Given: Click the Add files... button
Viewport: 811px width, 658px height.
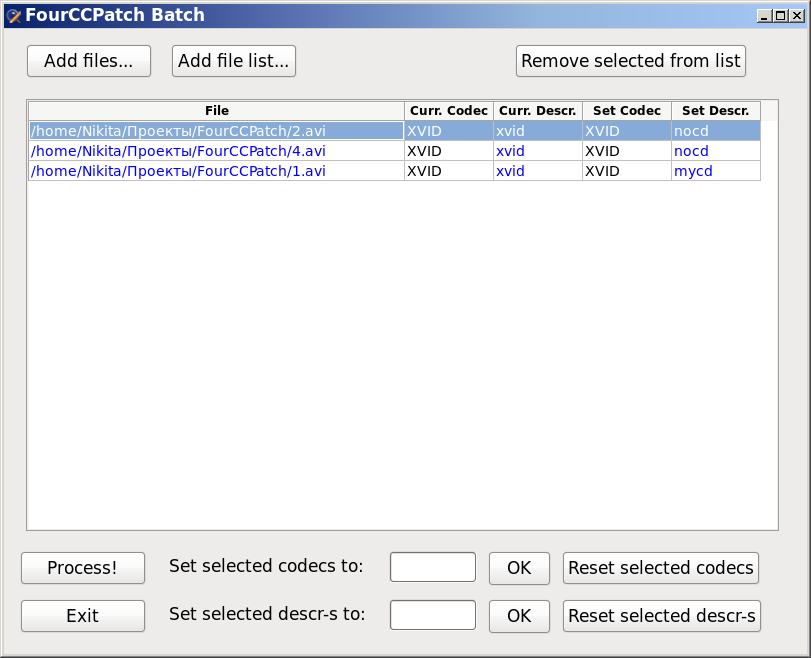Looking at the screenshot, I should click(88, 61).
